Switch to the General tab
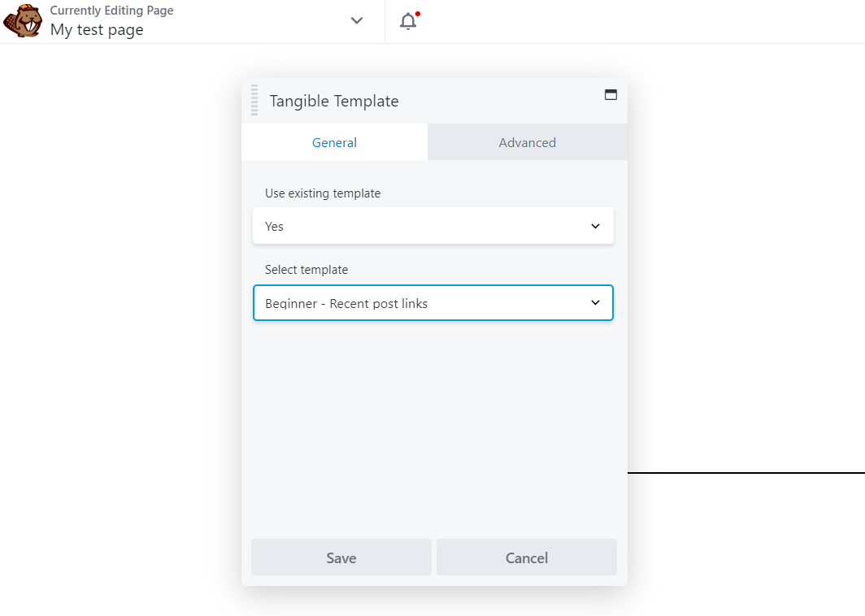 [334, 142]
